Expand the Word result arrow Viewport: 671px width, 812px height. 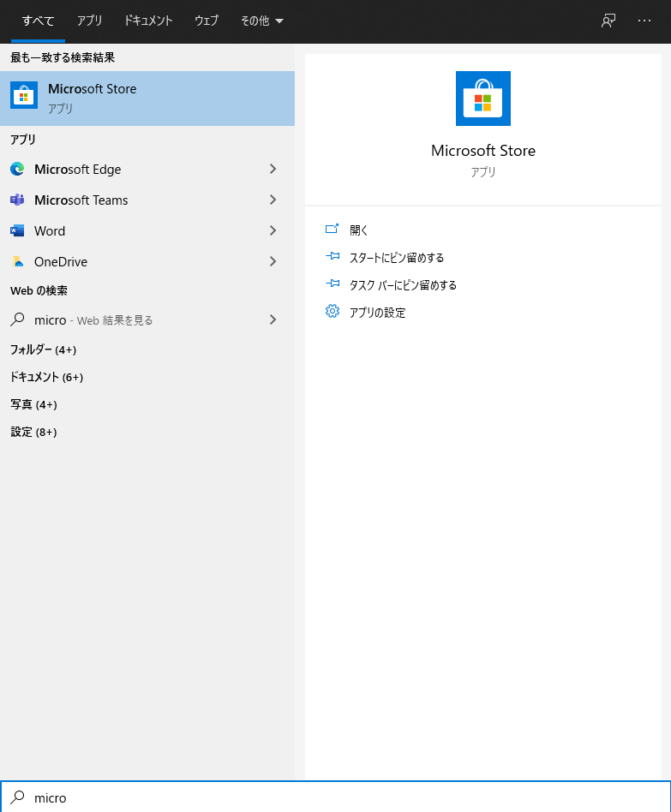coord(273,230)
